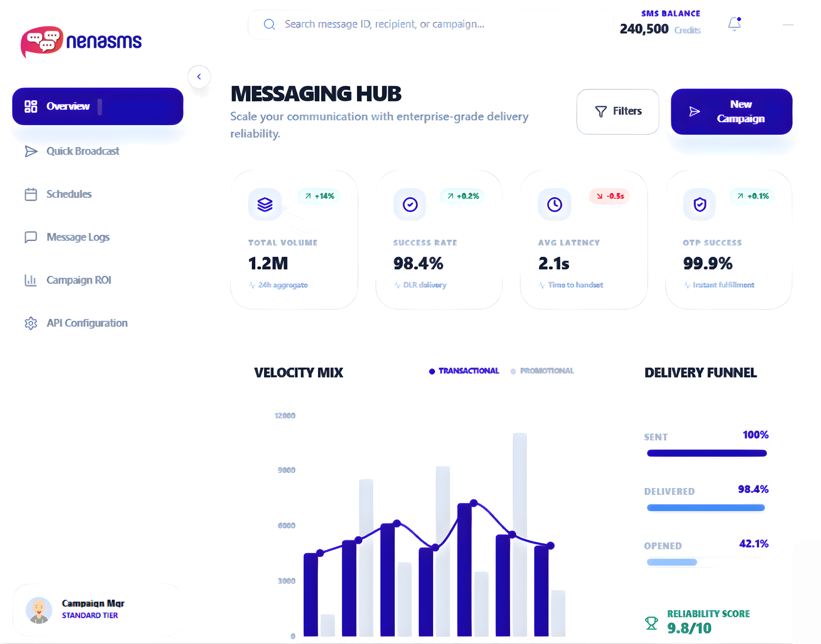Enable the Promotional series in Velocity Mix
The height and width of the screenshot is (644, 821).
point(543,371)
